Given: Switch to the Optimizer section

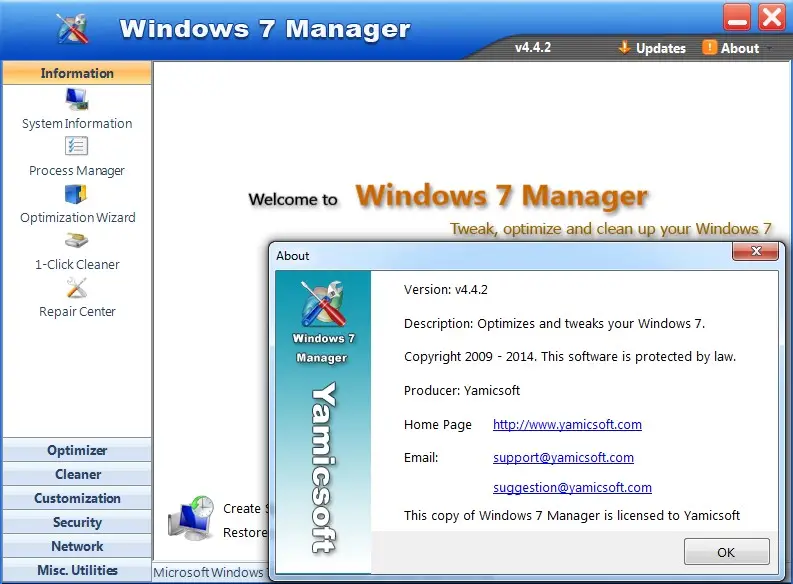Looking at the screenshot, I should 77,450.
